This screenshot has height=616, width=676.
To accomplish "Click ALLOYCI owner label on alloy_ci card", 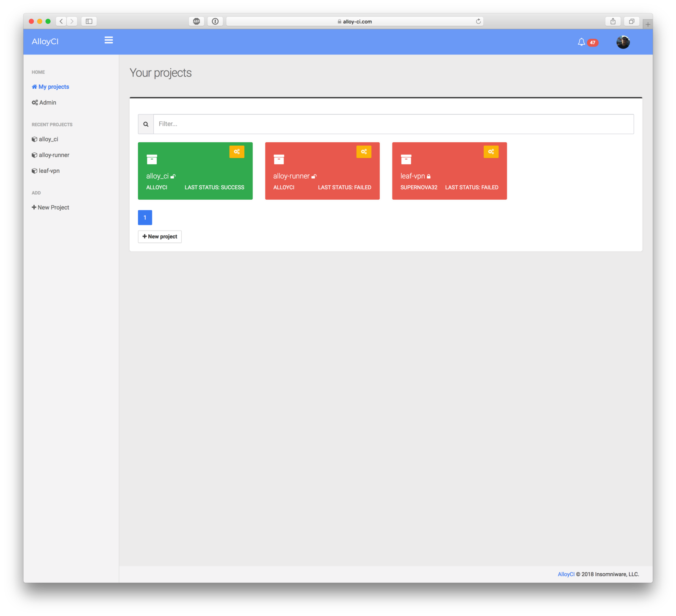I will pos(157,187).
